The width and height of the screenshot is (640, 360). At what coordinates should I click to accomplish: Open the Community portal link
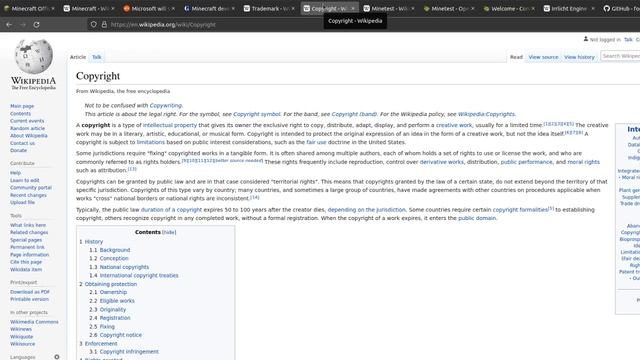click(31, 188)
